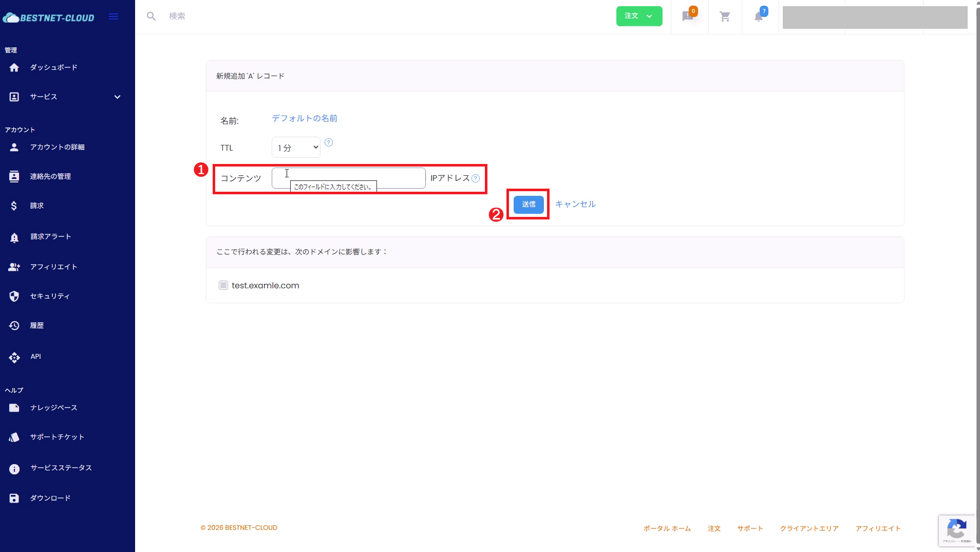
Task: Select the セキュリティ shield icon
Action: (14, 296)
